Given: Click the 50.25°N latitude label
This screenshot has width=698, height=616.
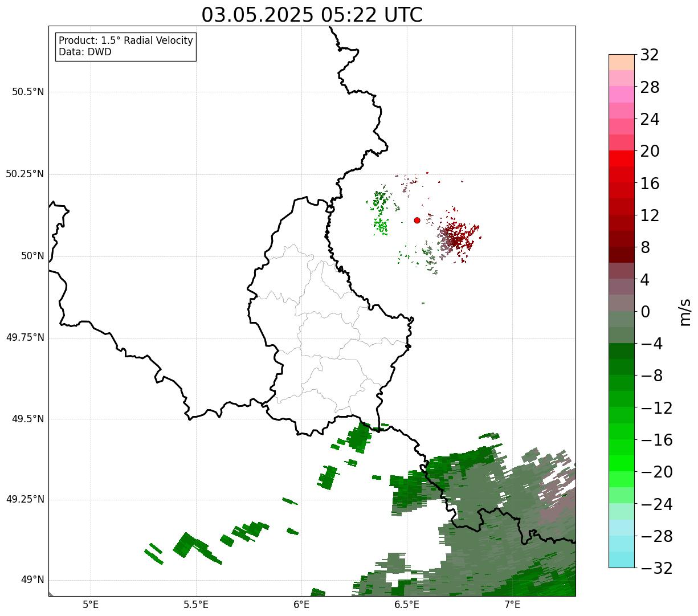Looking at the screenshot, I should click(25, 174).
